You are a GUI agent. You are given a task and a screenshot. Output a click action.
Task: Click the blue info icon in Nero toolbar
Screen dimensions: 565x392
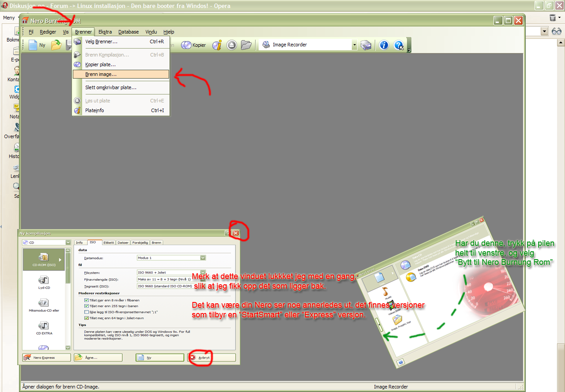(384, 45)
